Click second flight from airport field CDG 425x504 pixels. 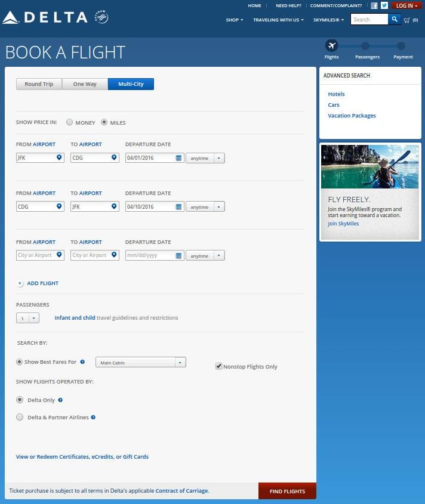pos(40,207)
